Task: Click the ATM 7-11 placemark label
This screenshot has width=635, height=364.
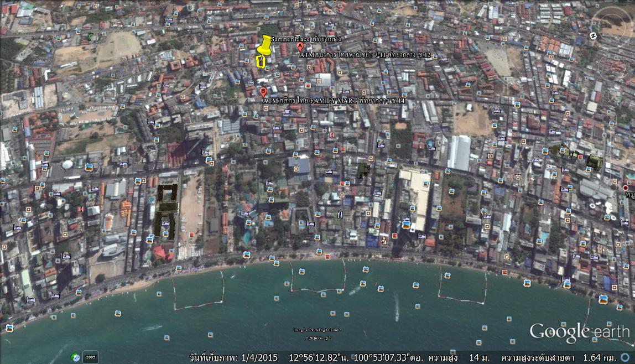Action: pos(365,55)
